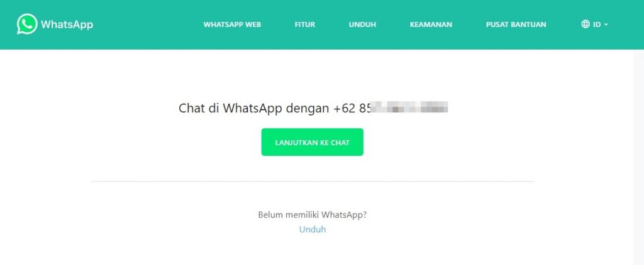Open the KEAMANAN page from the header
This screenshot has width=644, height=265.
pyautogui.click(x=431, y=24)
